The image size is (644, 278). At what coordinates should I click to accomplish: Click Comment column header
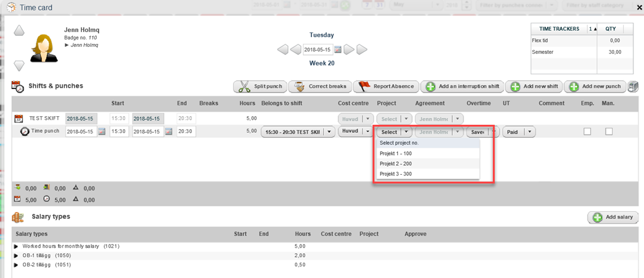point(551,103)
